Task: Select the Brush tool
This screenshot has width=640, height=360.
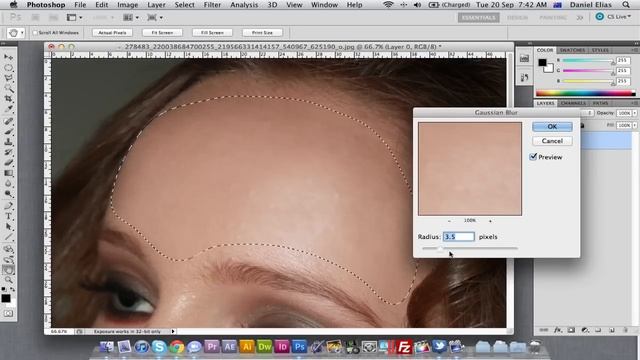Action: [8, 131]
